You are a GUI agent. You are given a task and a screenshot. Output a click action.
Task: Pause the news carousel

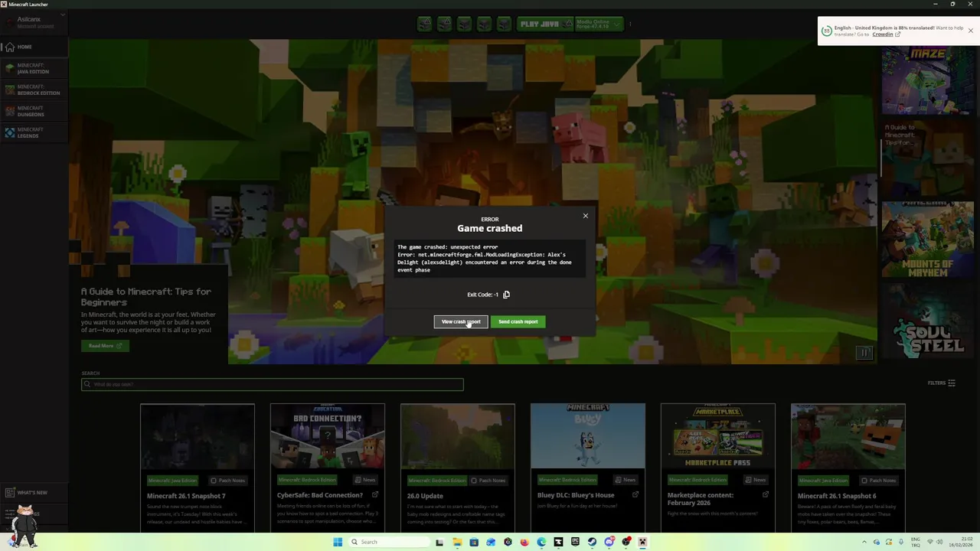864,353
